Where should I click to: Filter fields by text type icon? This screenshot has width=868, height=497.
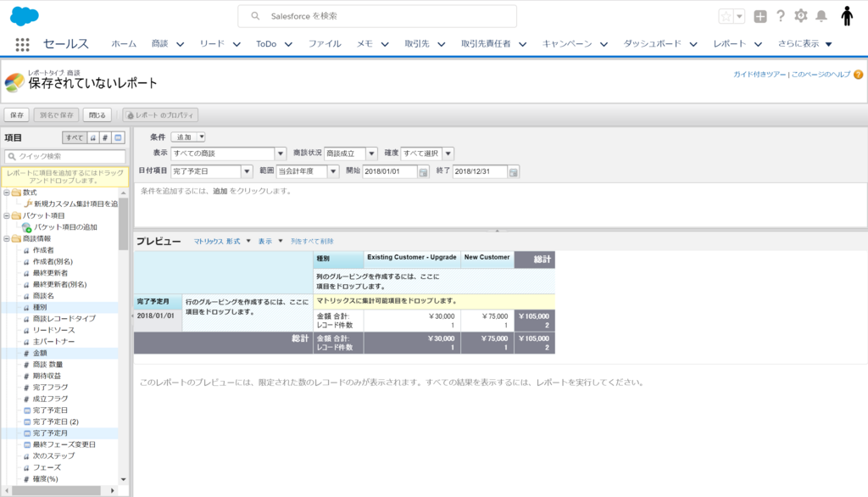93,138
